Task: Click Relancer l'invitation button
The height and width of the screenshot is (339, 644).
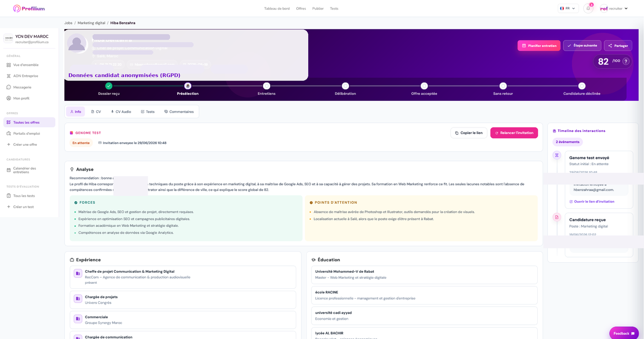Action: tap(514, 133)
